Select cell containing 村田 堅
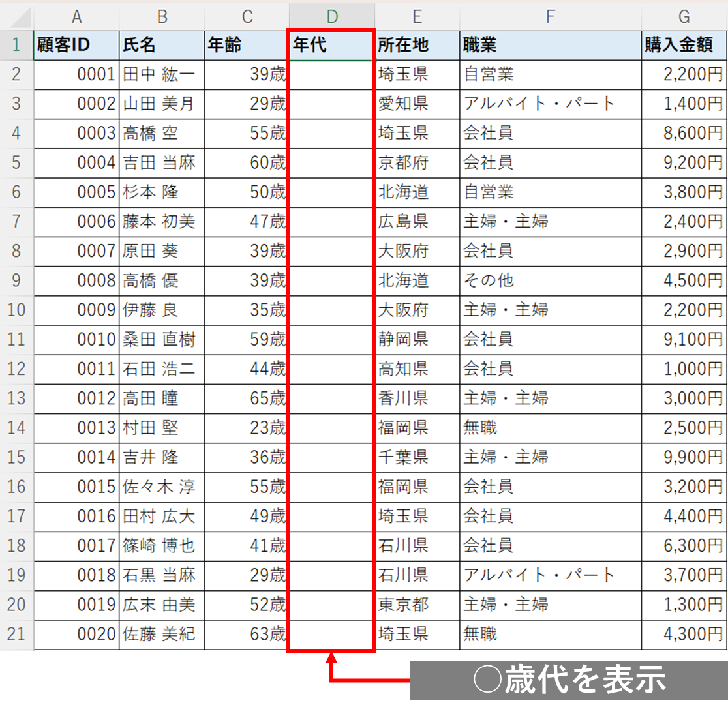Image resolution: width=728 pixels, height=720 pixels. click(x=162, y=428)
